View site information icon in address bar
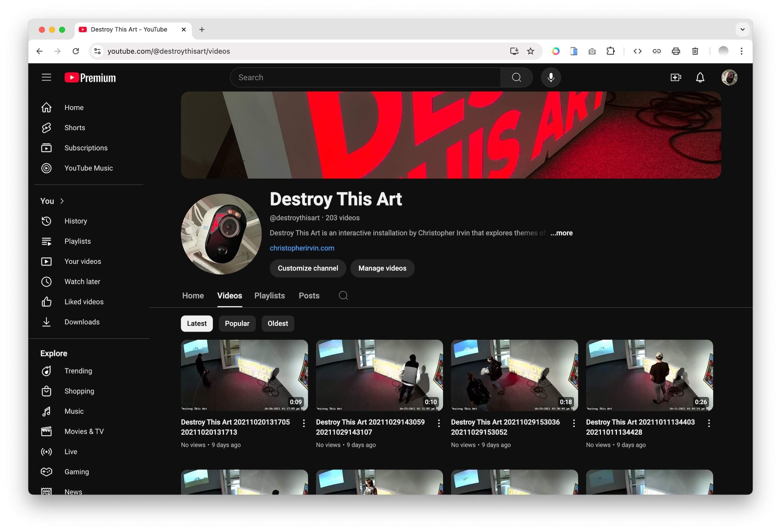The width and height of the screenshot is (781, 532). pos(97,51)
